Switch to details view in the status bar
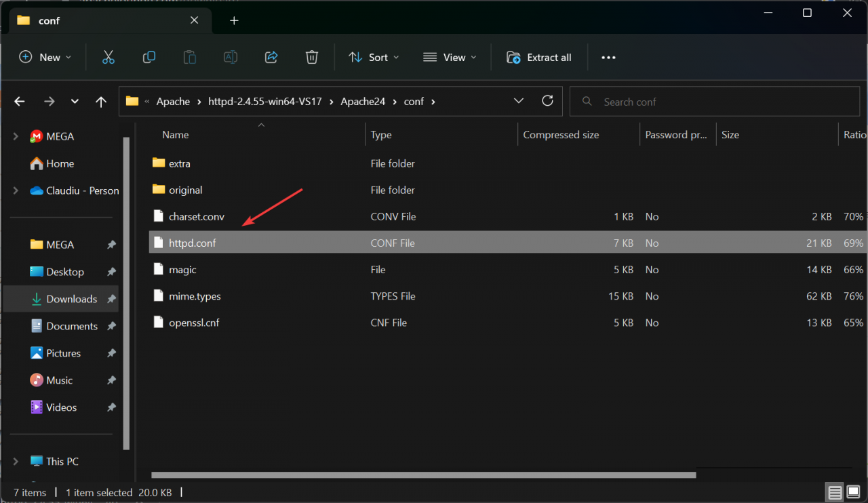This screenshot has width=868, height=503. (x=833, y=491)
